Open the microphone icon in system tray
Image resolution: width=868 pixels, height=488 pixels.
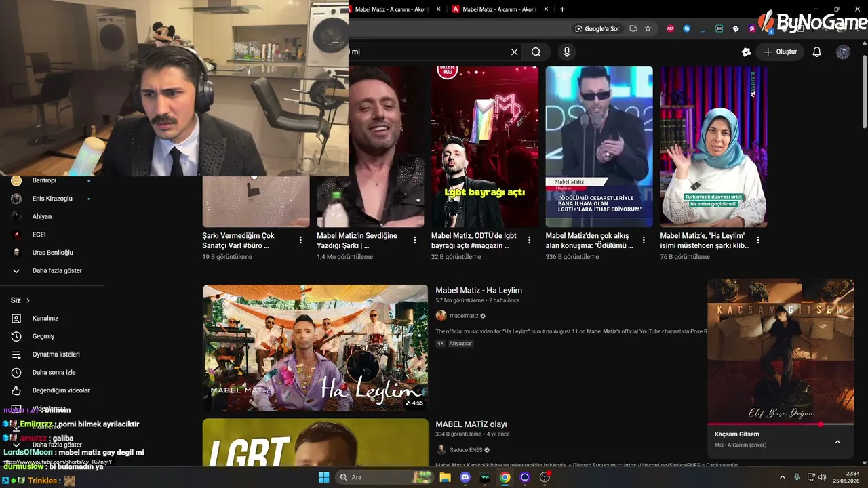(797, 477)
